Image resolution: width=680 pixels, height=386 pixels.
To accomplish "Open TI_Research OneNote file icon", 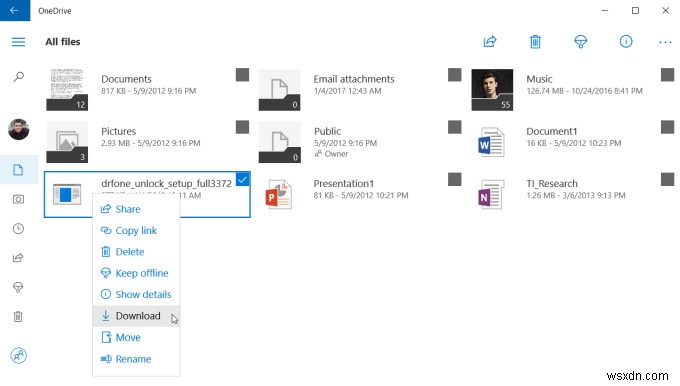I will [x=491, y=194].
